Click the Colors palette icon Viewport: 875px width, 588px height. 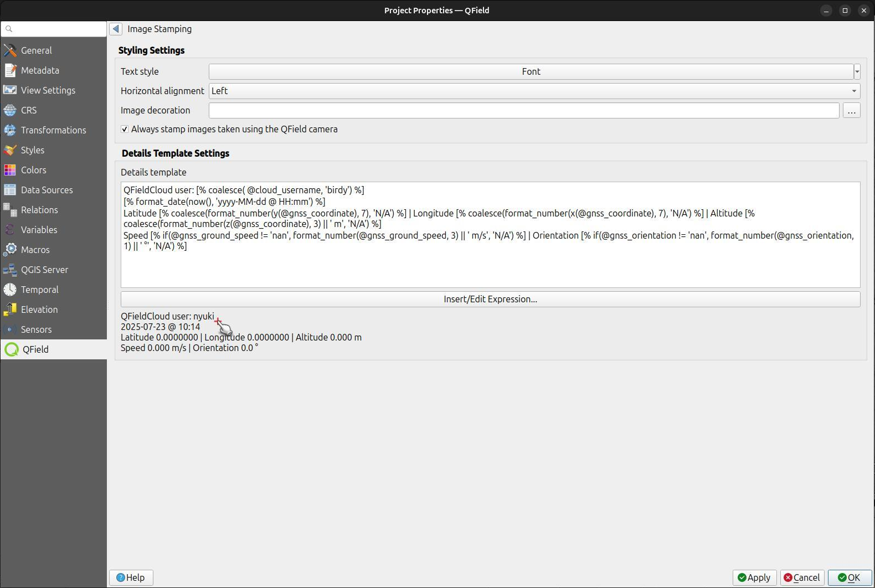click(x=10, y=170)
